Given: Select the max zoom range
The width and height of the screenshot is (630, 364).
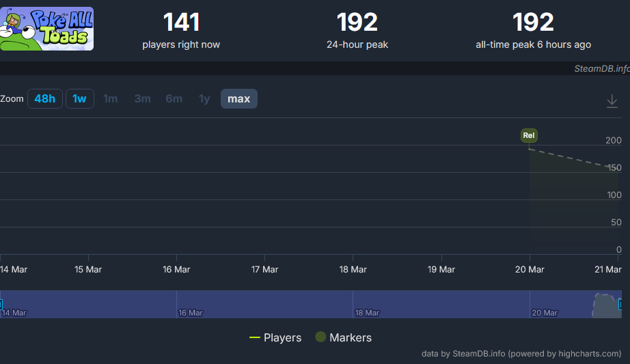Looking at the screenshot, I should [239, 99].
